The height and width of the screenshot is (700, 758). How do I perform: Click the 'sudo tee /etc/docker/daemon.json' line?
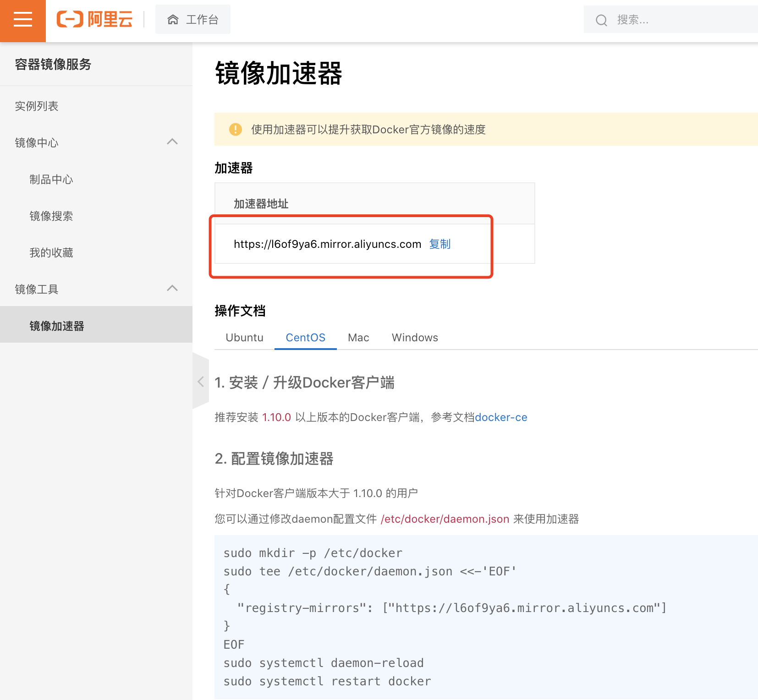click(x=370, y=571)
